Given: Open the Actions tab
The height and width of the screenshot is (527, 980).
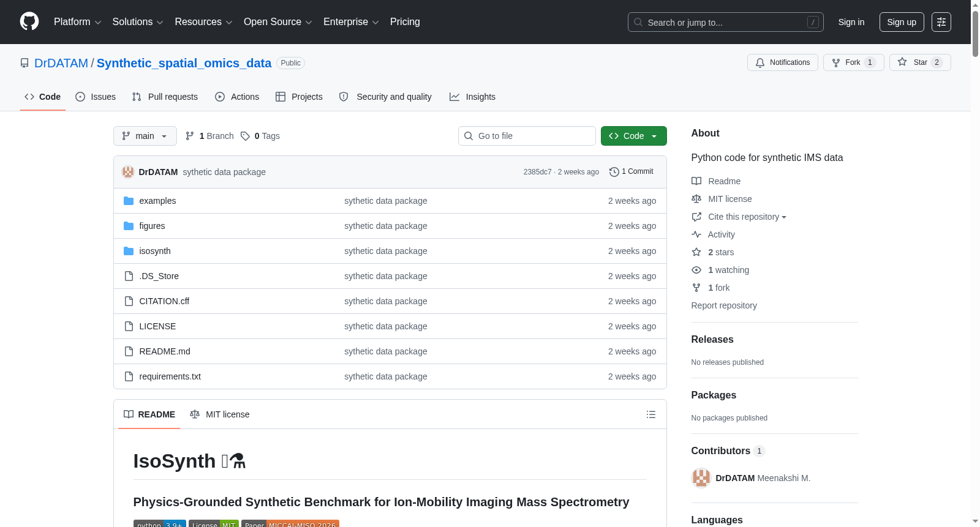Looking at the screenshot, I should [237, 97].
